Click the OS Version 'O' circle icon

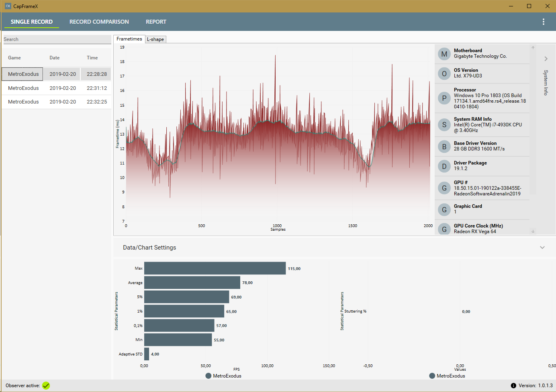pyautogui.click(x=444, y=73)
